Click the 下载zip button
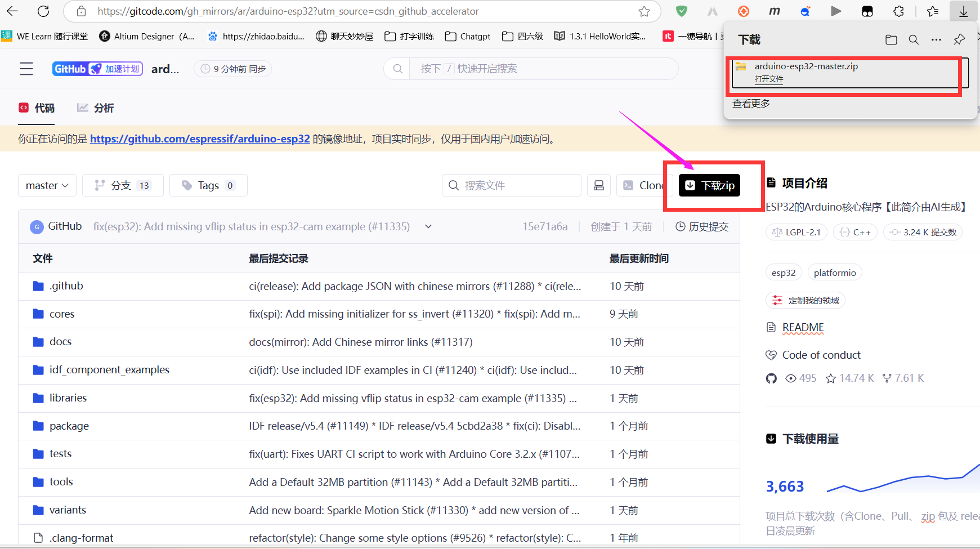 pos(709,185)
